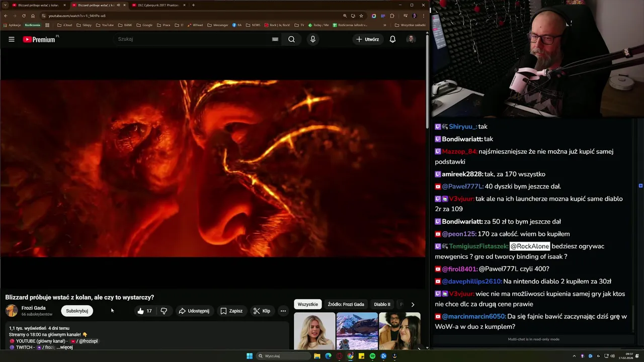
Task: Reload the YouTube page
Action: tap(24, 16)
